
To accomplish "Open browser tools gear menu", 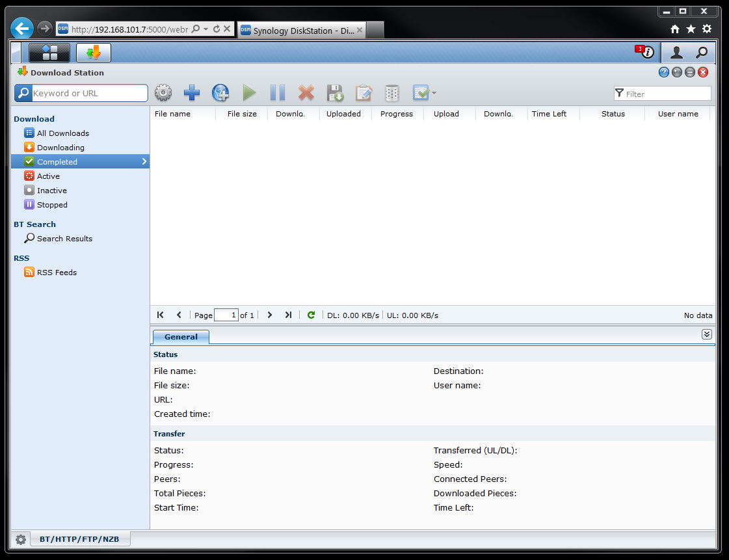I will click(x=707, y=29).
